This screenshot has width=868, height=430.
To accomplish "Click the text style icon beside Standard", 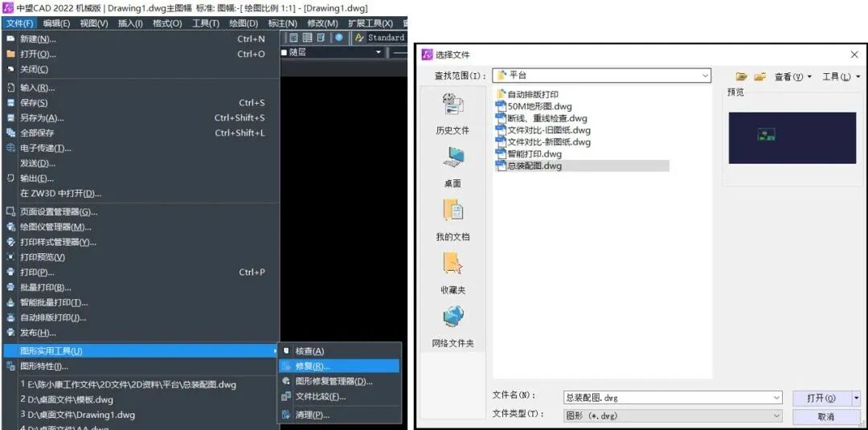I will pos(358,38).
